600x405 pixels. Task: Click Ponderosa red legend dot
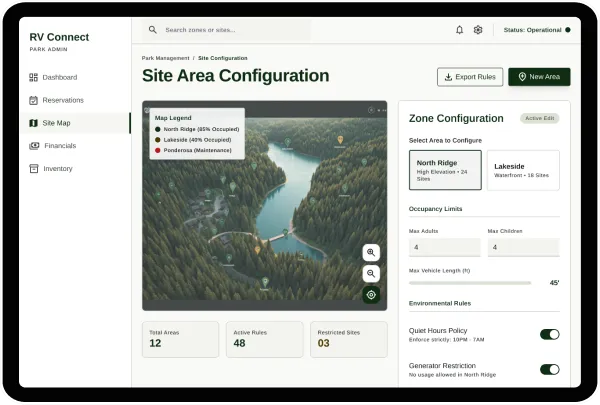(157, 150)
